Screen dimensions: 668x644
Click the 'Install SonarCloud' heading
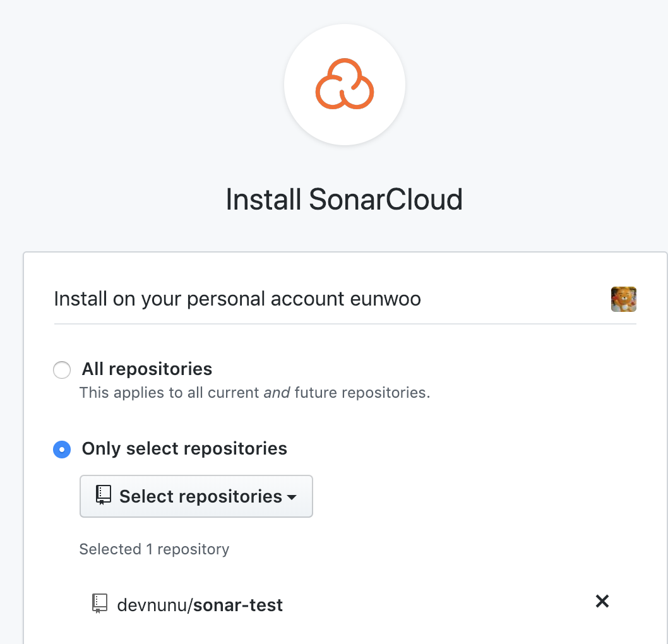344,200
